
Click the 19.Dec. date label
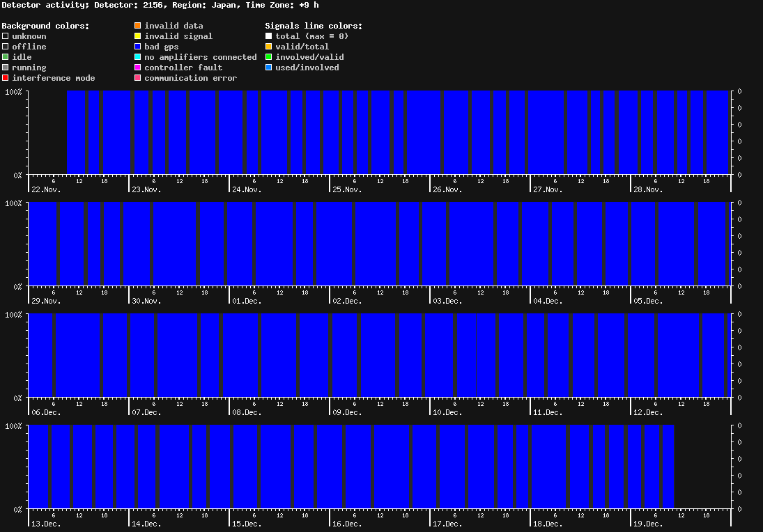click(x=648, y=524)
